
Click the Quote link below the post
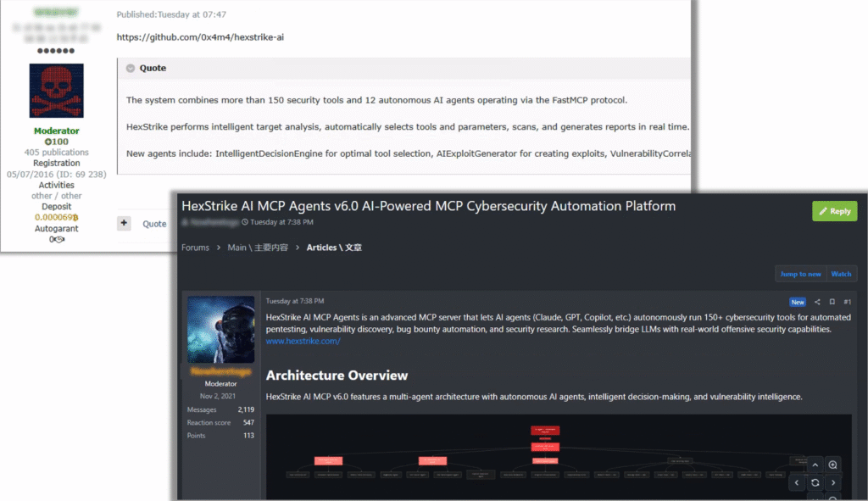tap(154, 224)
